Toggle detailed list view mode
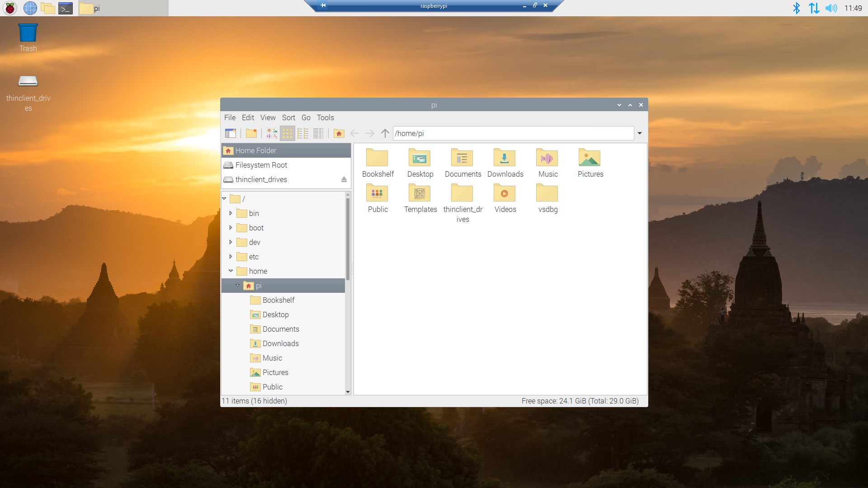This screenshot has height=488, width=868. [x=318, y=133]
